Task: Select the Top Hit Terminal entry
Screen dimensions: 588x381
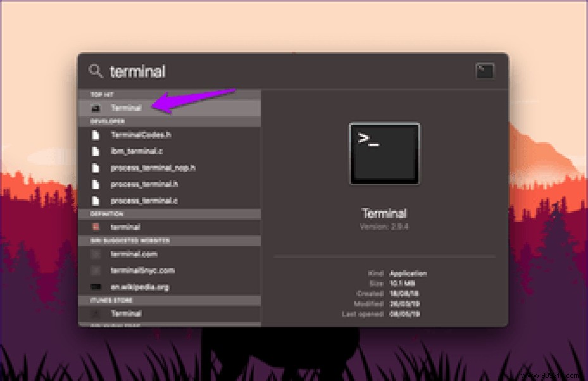Action: click(127, 108)
